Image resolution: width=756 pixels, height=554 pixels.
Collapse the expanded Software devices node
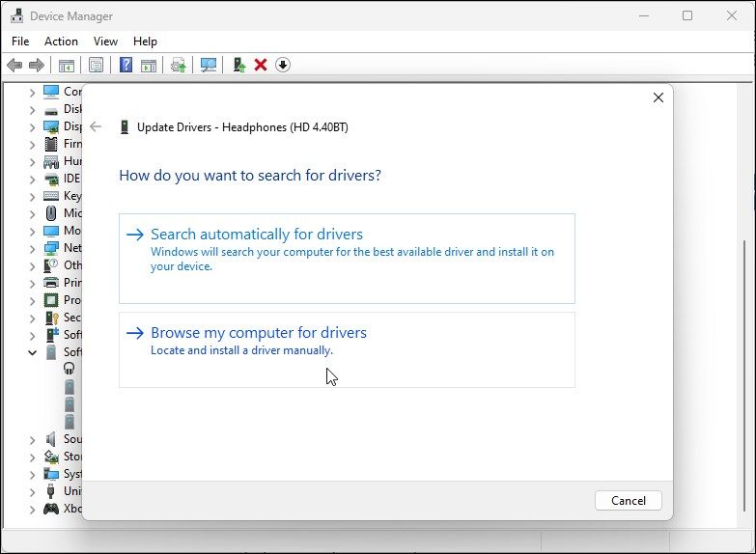[x=32, y=352]
